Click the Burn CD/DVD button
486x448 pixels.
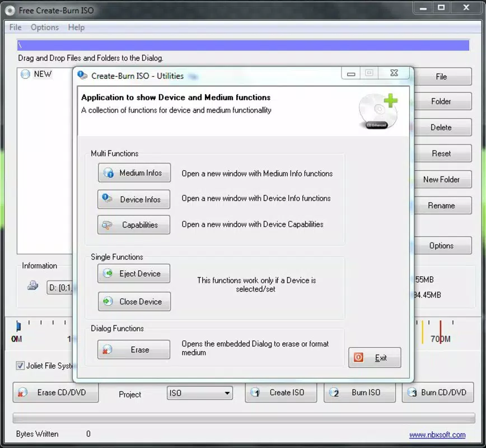point(438,393)
